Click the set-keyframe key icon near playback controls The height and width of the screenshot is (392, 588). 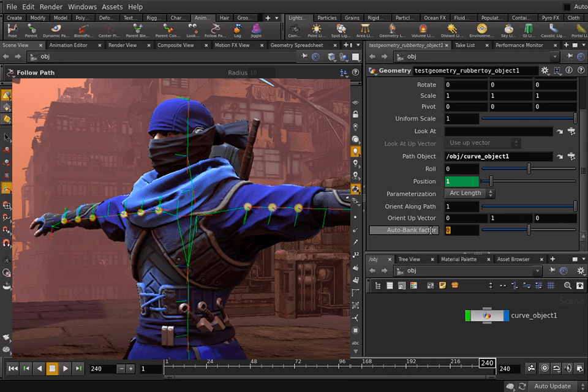point(530,368)
